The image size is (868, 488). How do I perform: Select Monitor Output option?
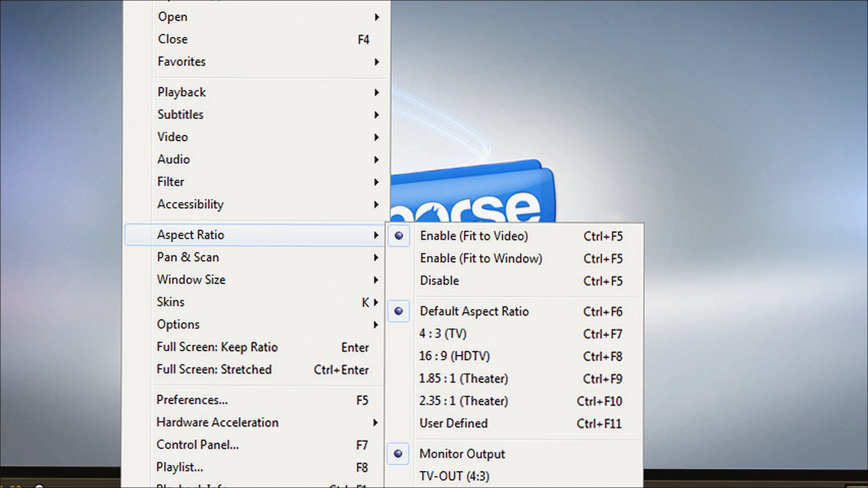514,454
